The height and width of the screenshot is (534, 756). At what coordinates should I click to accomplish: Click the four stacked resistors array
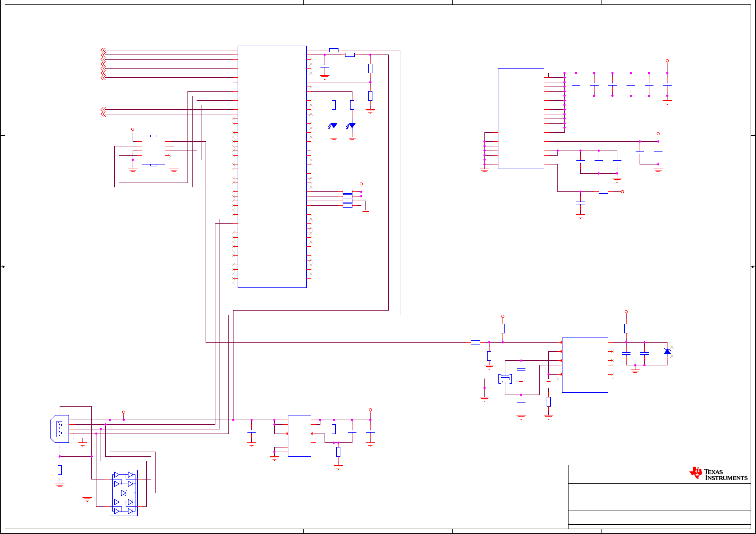pos(347,198)
